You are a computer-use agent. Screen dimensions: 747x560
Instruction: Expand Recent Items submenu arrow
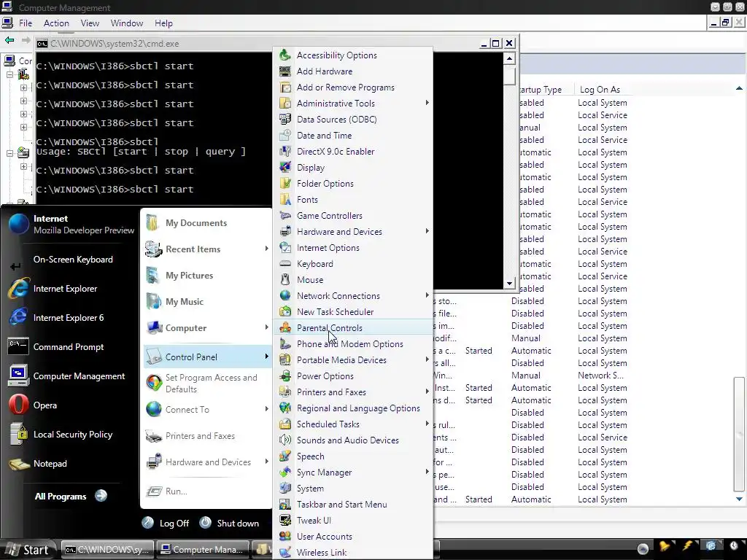266,249
